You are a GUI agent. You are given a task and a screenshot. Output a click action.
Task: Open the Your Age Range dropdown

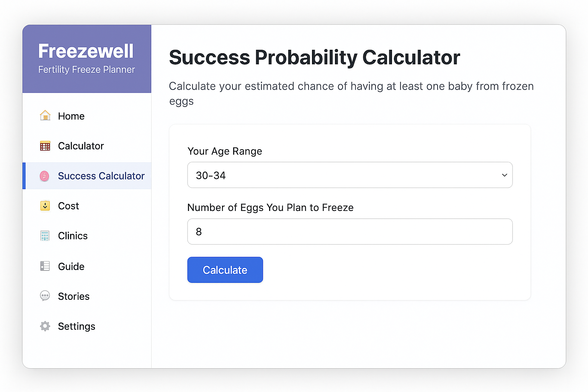click(x=350, y=175)
